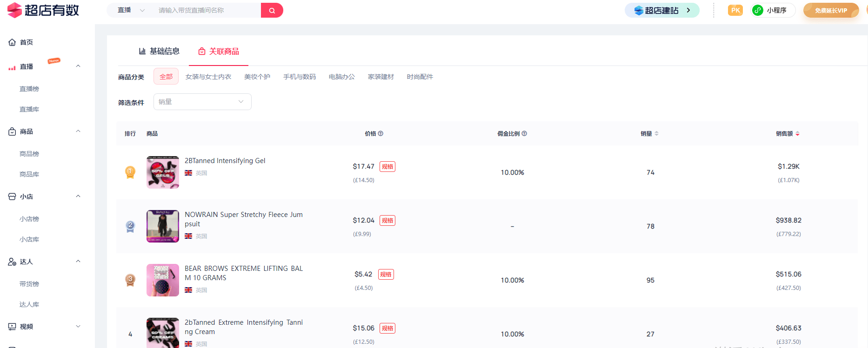Click 规格 tag next to $12.04

coord(387,221)
